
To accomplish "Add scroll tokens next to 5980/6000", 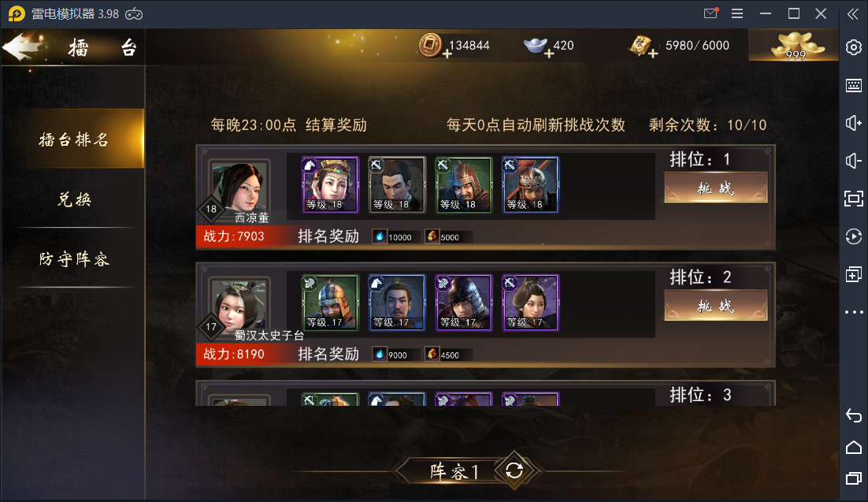I will 653,54.
